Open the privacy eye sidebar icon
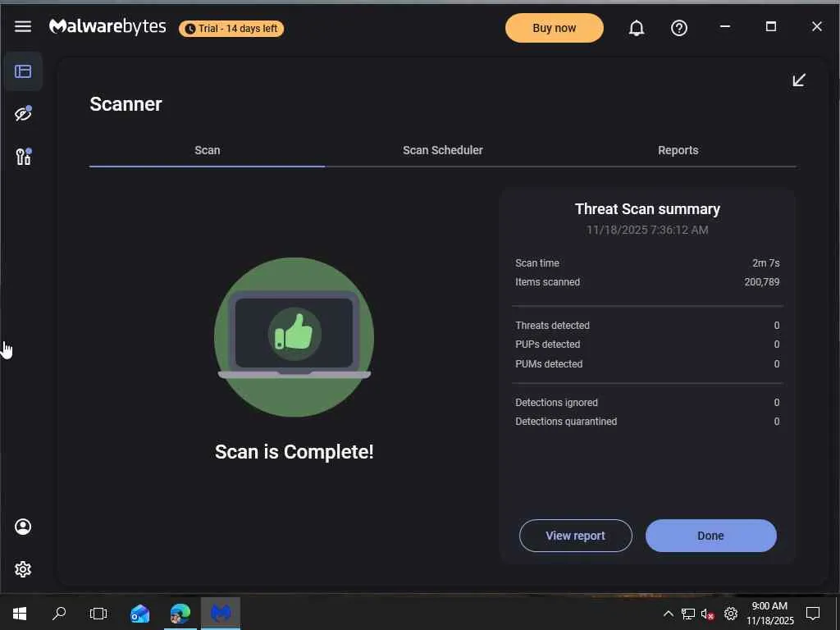This screenshot has height=630, width=840. pyautogui.click(x=23, y=113)
